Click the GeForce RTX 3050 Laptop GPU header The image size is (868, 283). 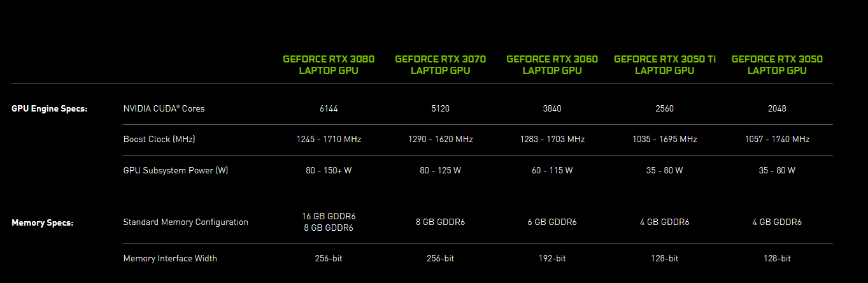(x=777, y=64)
